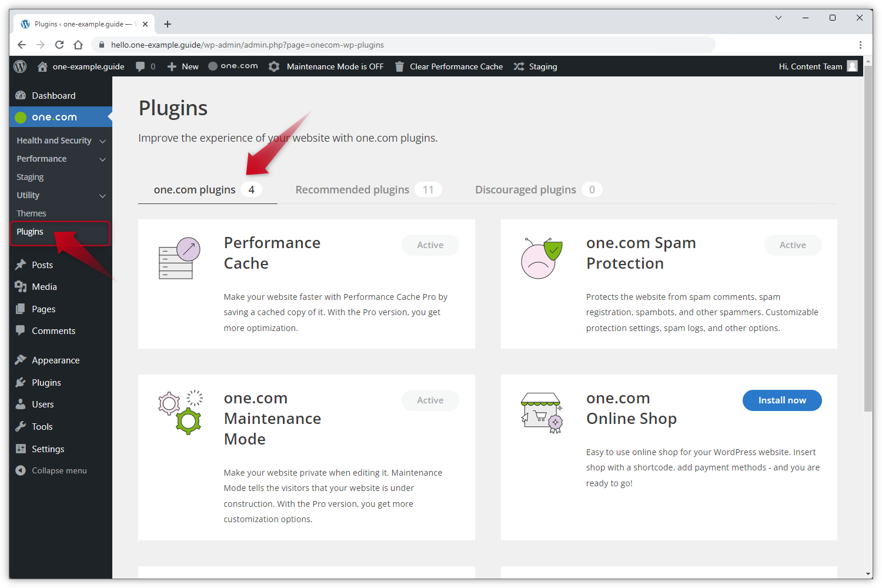Click Active button on Spam Protection
Screen dimensions: 882x588
pos(793,245)
